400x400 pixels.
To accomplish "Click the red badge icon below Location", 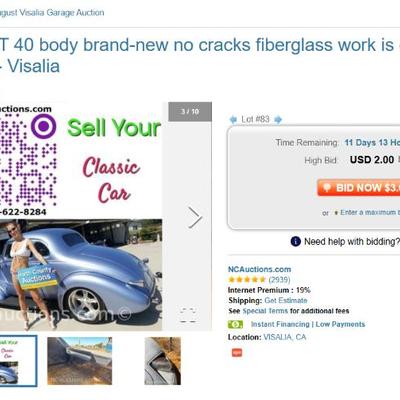I will 237,353.
